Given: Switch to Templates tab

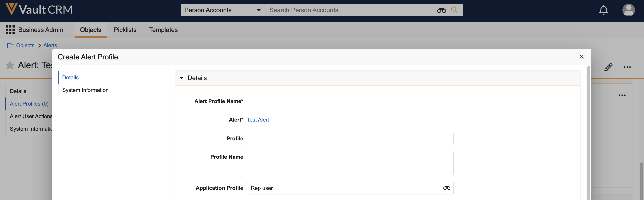Looking at the screenshot, I should [163, 30].
